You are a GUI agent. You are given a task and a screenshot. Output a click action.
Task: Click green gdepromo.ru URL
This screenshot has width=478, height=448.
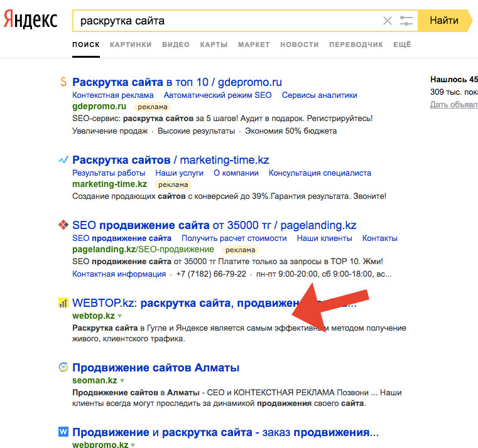pyautogui.click(x=99, y=106)
